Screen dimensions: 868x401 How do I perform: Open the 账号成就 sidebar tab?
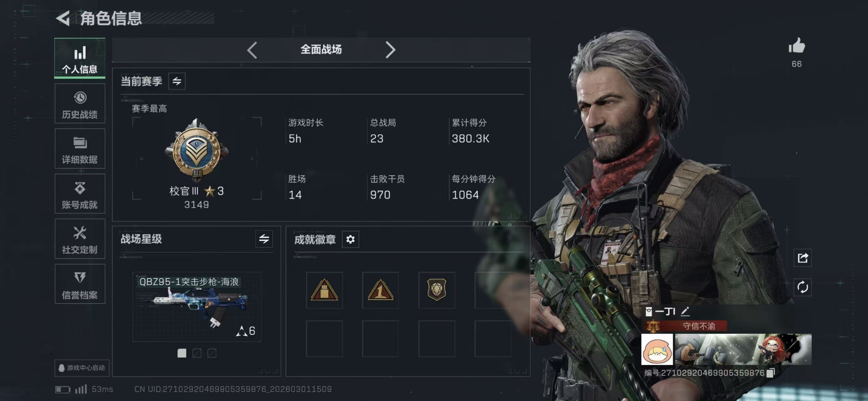pos(80,194)
